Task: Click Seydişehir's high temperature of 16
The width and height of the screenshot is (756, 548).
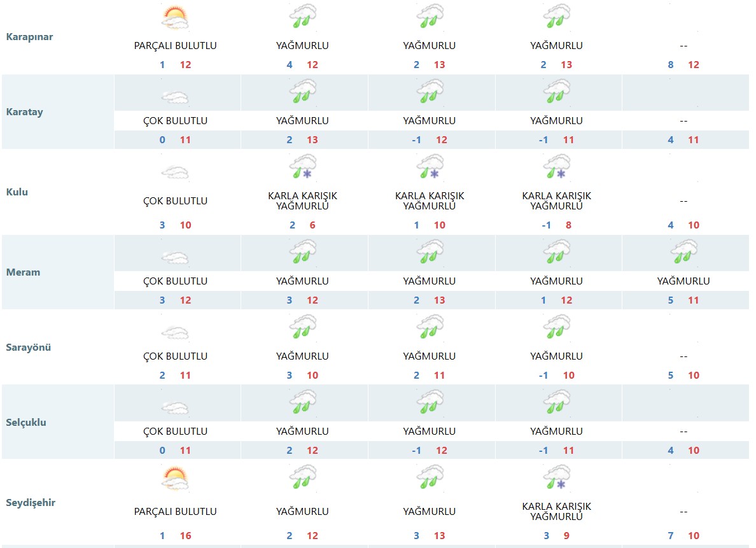Action: [185, 536]
